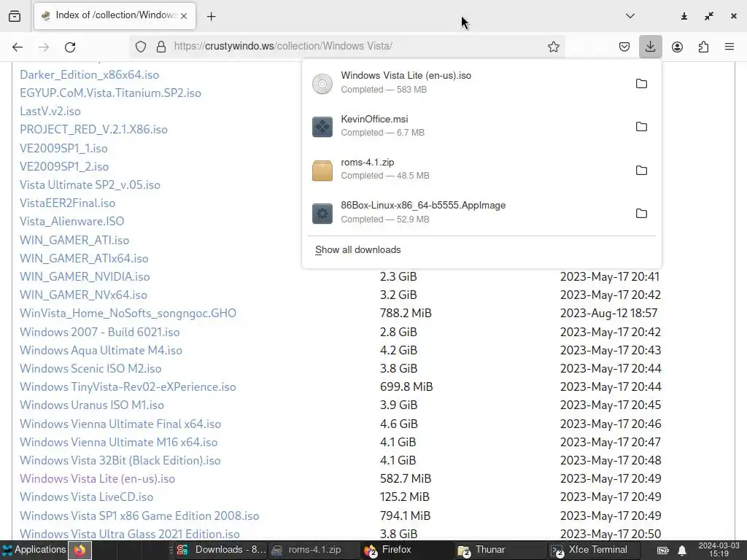This screenshot has height=560, width=747.
Task: Click WIN_GAMER_ATI.iso link
Action: [x=74, y=241]
